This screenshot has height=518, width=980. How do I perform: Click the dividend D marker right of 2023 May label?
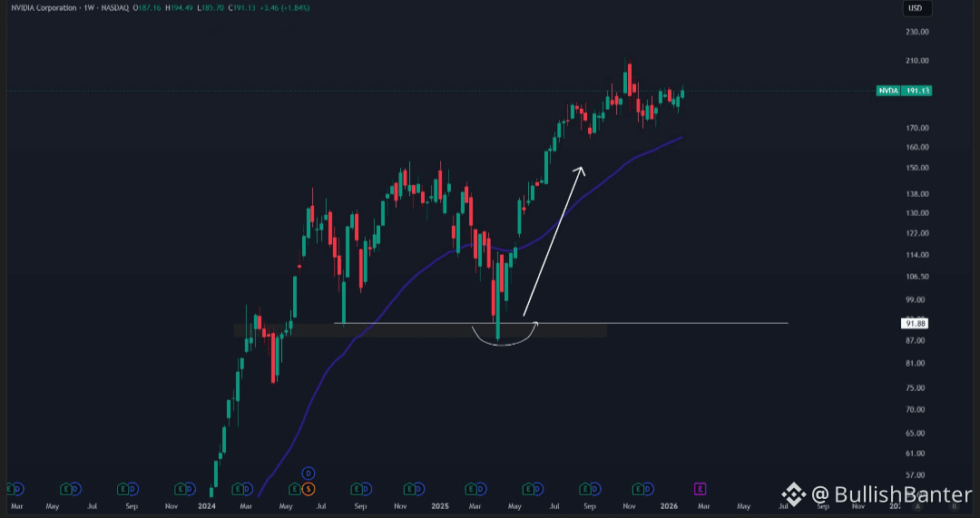(75, 489)
